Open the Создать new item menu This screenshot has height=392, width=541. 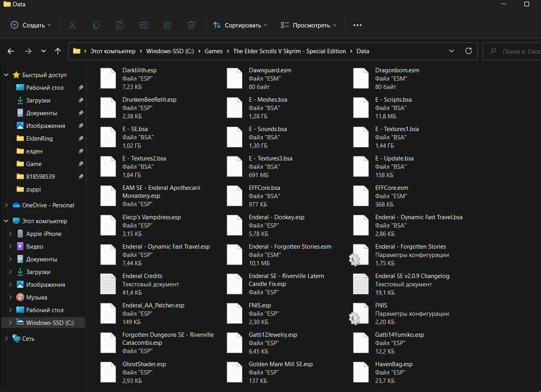coord(31,25)
